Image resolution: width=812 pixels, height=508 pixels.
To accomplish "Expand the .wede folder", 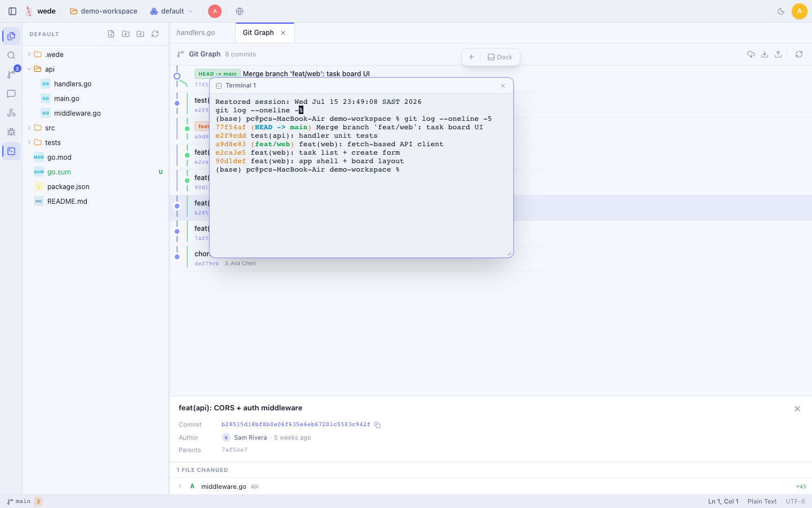I will (29, 54).
